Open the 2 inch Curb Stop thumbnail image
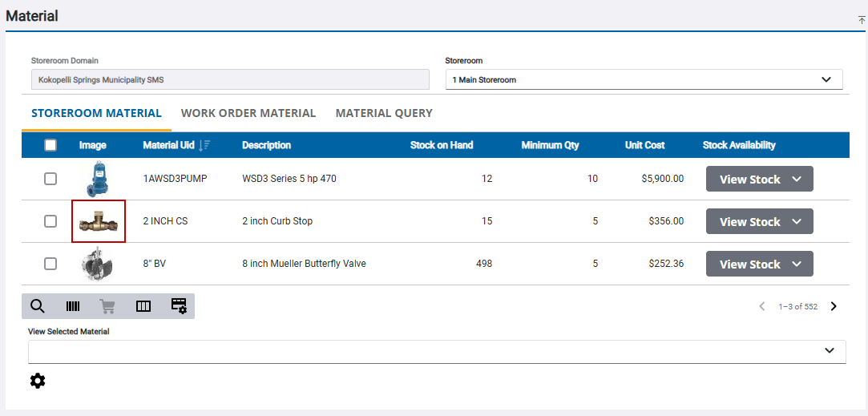The width and height of the screenshot is (868, 416). coord(99,222)
